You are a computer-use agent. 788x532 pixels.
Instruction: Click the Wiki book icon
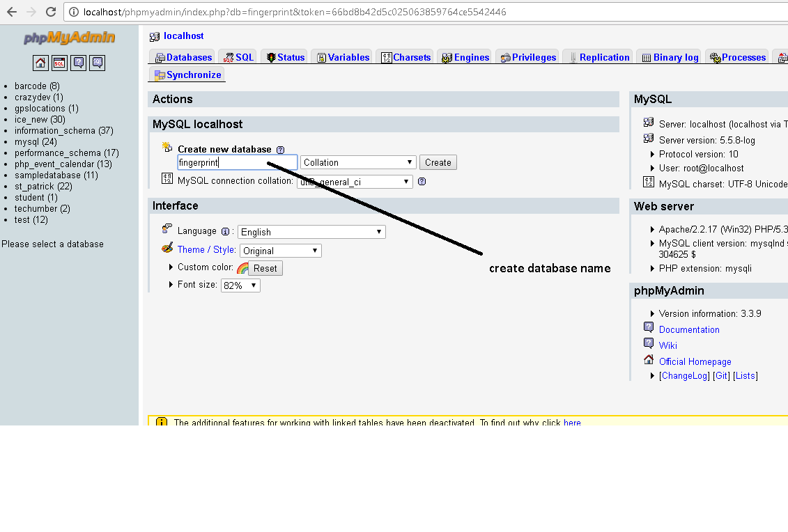coord(649,343)
